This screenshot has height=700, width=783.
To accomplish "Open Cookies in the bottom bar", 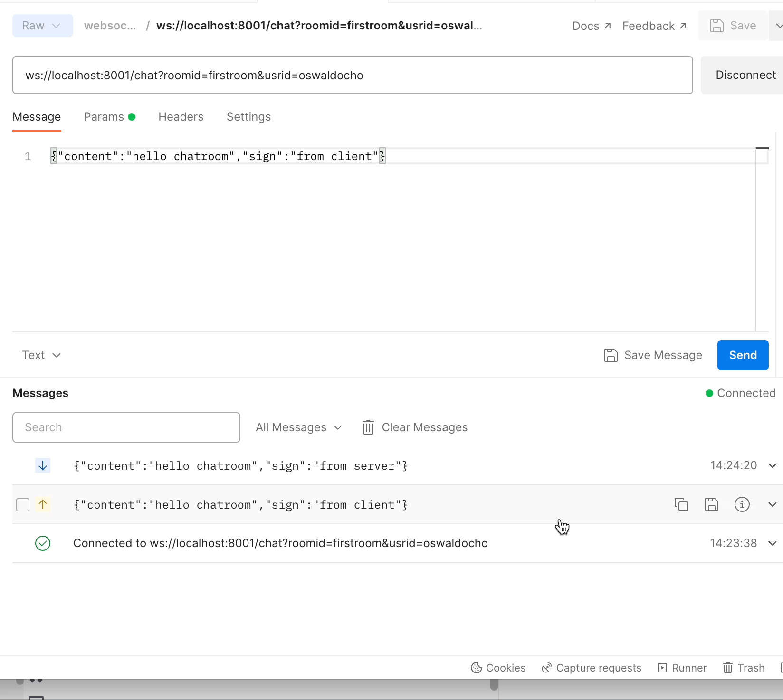I will [498, 668].
